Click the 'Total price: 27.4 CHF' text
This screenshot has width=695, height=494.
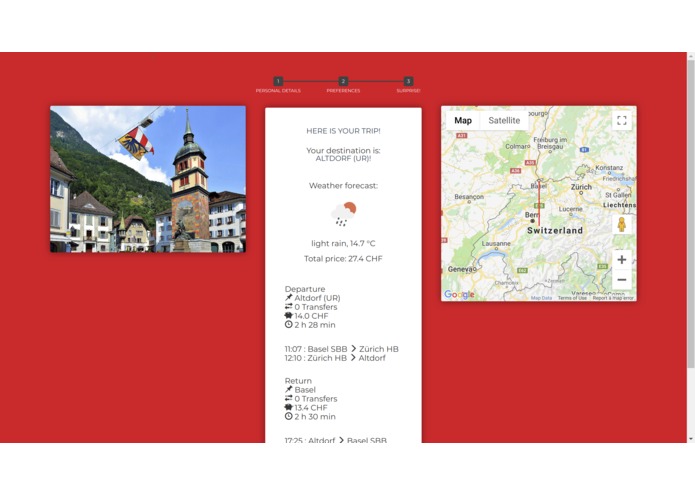(343, 259)
